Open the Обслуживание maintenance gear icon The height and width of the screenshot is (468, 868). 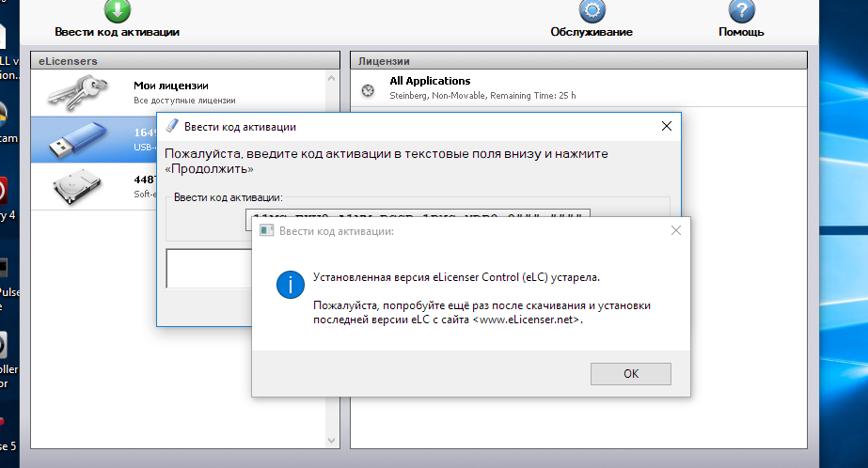coord(592,10)
